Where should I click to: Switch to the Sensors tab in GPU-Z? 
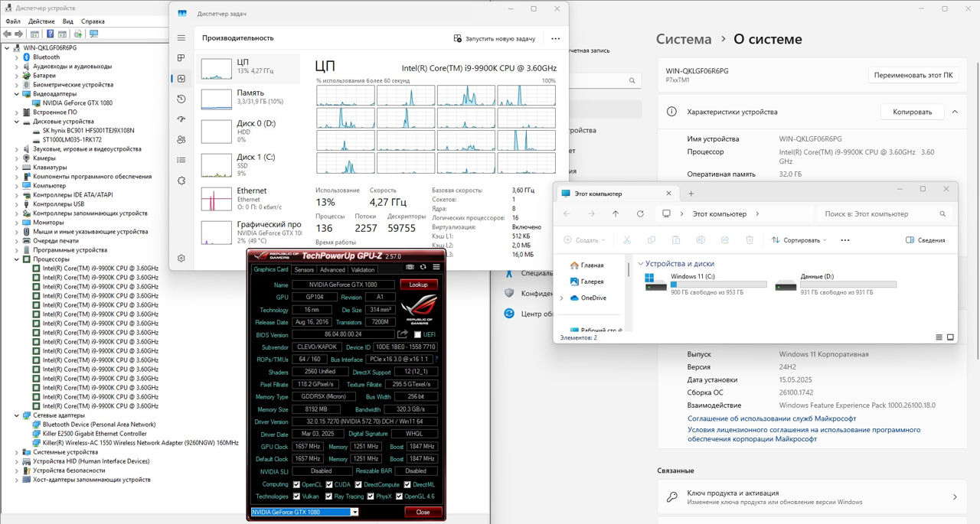[x=304, y=269]
